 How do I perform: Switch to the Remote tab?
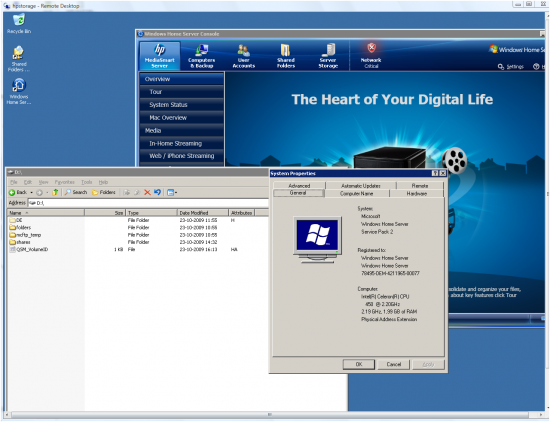420,186
